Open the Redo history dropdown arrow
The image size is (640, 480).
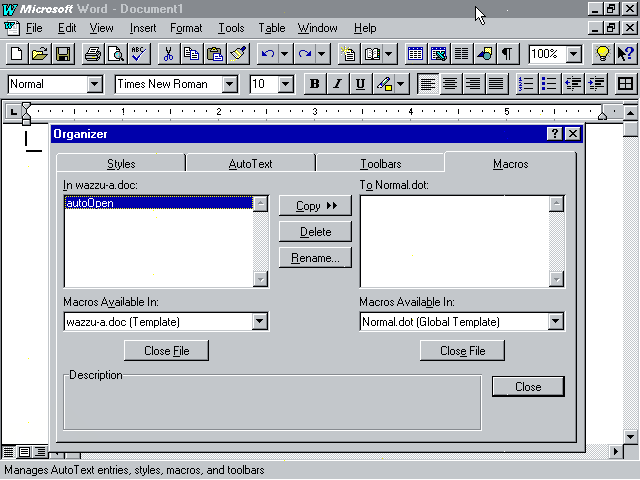click(x=322, y=54)
